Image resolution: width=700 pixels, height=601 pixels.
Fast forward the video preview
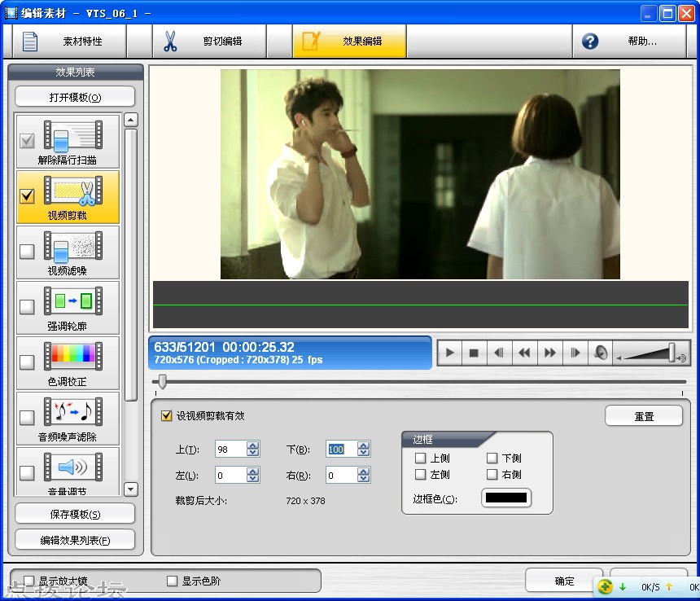tap(550, 353)
